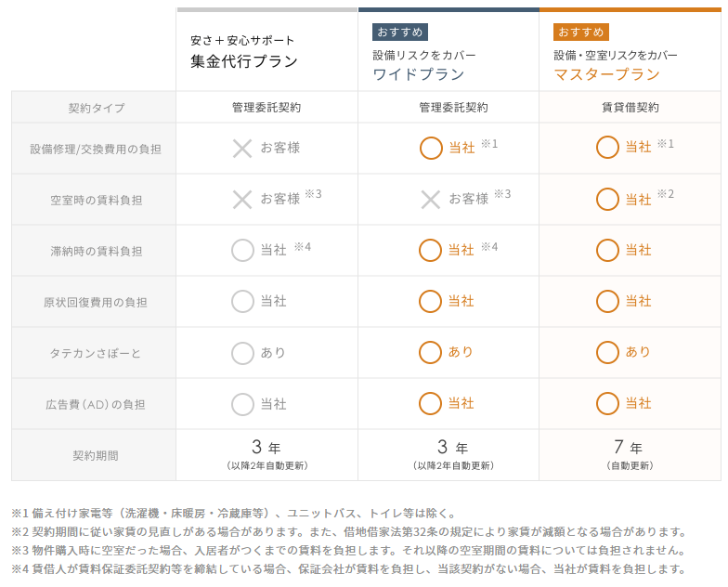The height and width of the screenshot is (587, 728).
Task: Click the 契約期間 row label
Action: point(95,455)
